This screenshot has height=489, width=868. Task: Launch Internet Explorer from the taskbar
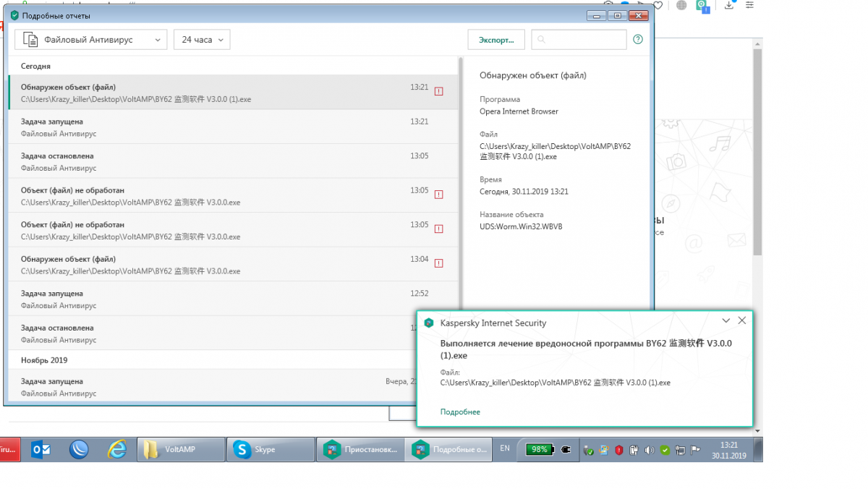tap(117, 449)
